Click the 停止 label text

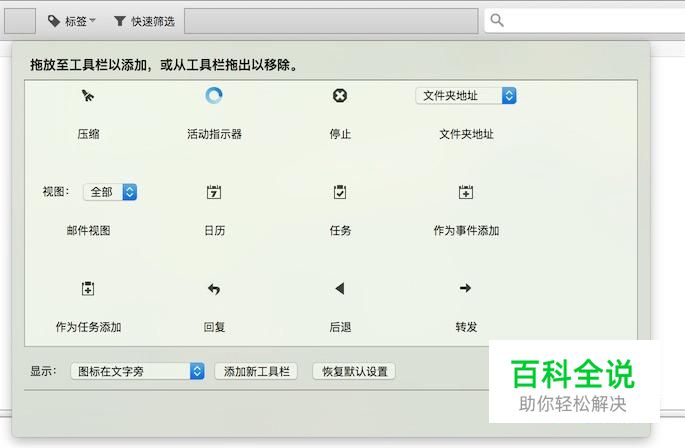tap(340, 134)
